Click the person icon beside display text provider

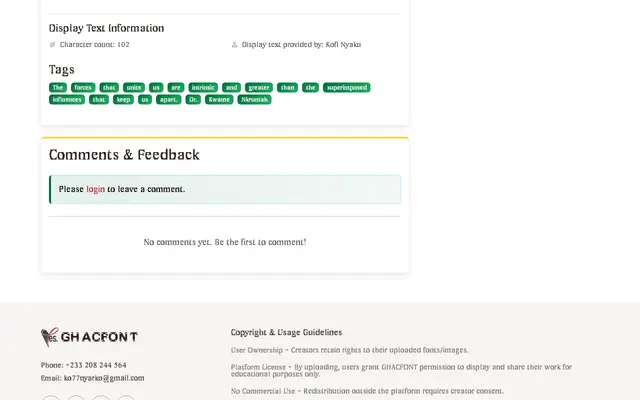click(x=234, y=44)
